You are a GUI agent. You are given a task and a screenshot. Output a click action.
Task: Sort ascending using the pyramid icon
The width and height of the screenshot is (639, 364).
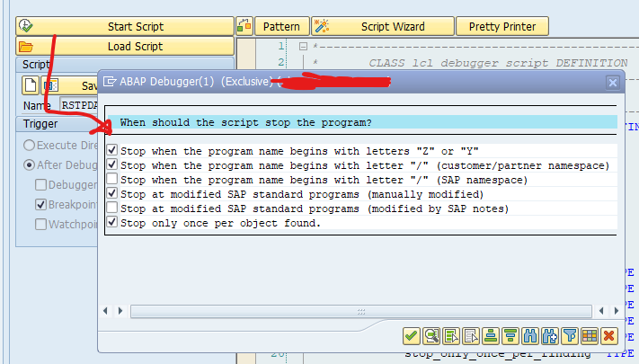pyautogui.click(x=491, y=336)
